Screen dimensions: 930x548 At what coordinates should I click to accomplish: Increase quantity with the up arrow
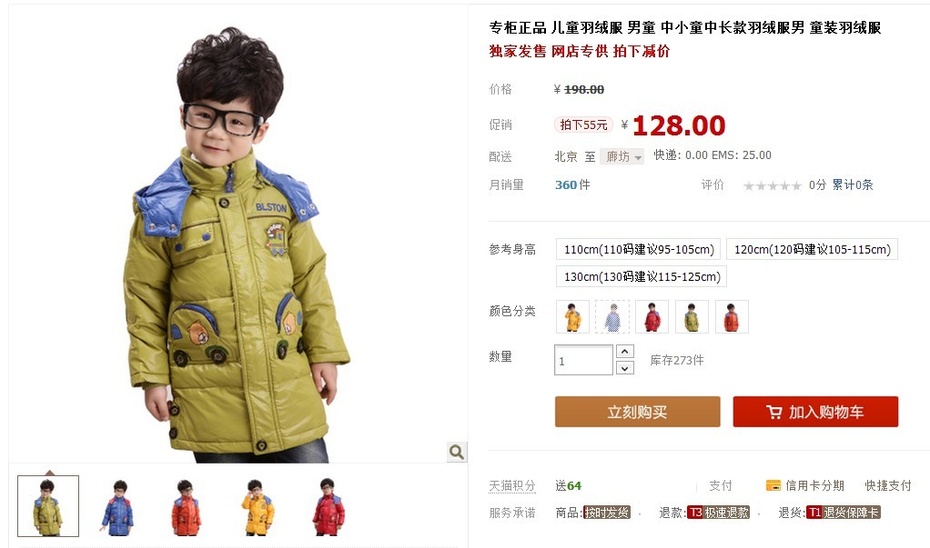pyautogui.click(x=625, y=351)
